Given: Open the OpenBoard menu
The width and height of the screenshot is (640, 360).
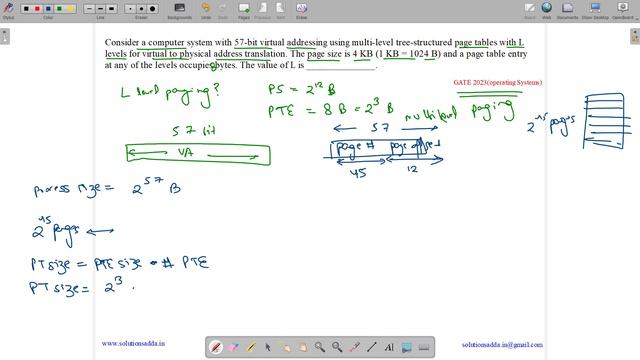Looking at the screenshot, I should click(623, 10).
